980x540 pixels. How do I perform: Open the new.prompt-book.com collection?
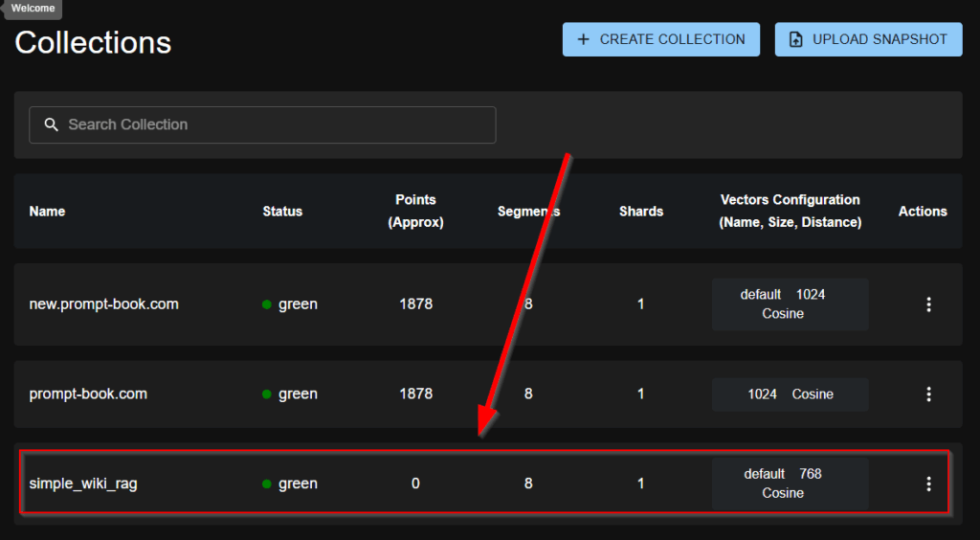103,304
